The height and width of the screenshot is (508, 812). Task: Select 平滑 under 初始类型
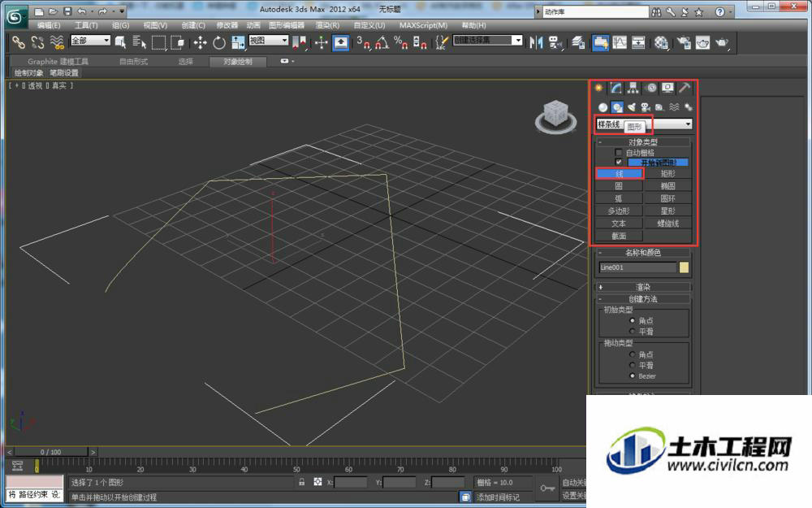point(632,332)
